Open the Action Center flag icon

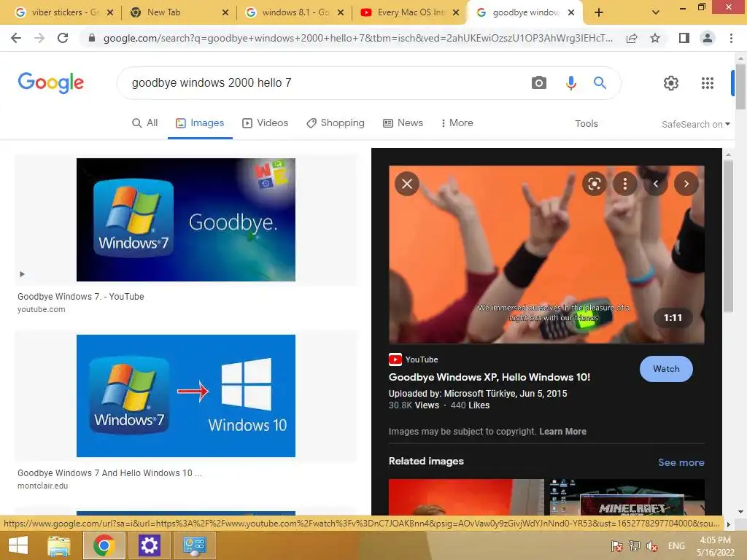pos(616,546)
